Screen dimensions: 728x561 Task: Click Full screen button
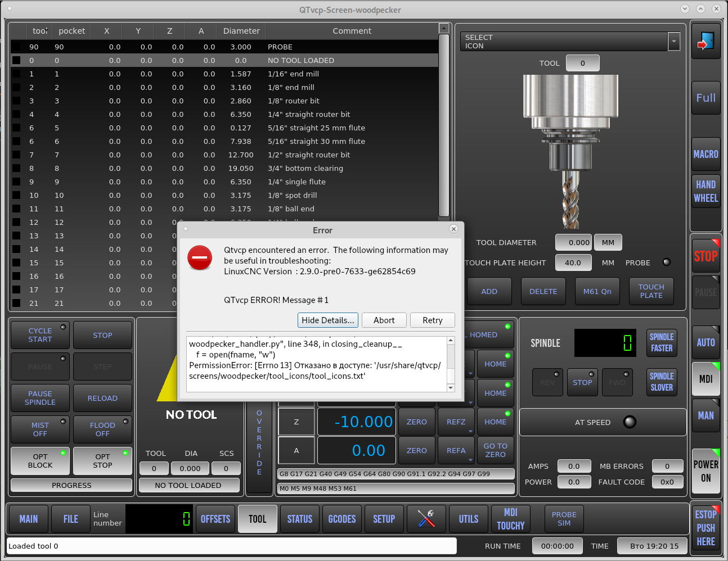pyautogui.click(x=705, y=98)
